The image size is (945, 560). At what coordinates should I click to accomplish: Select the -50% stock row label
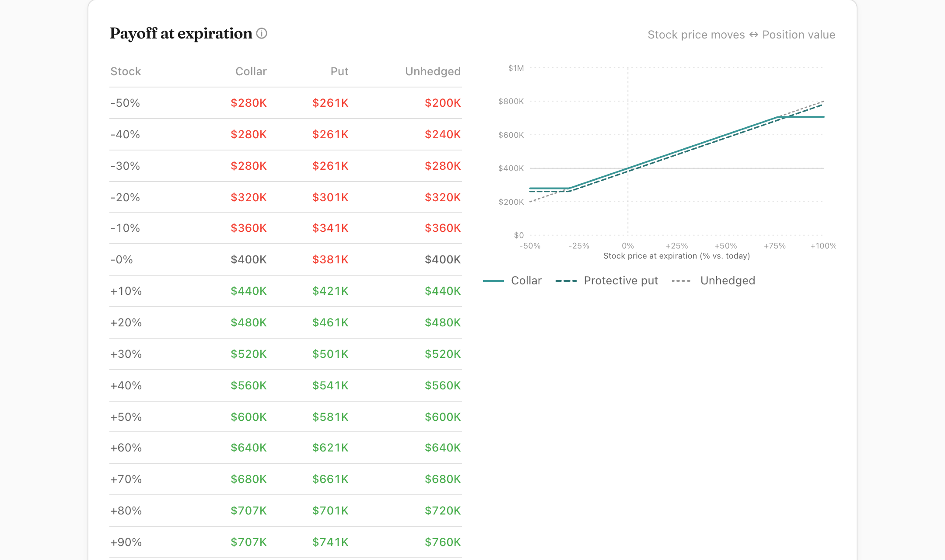pos(125,103)
